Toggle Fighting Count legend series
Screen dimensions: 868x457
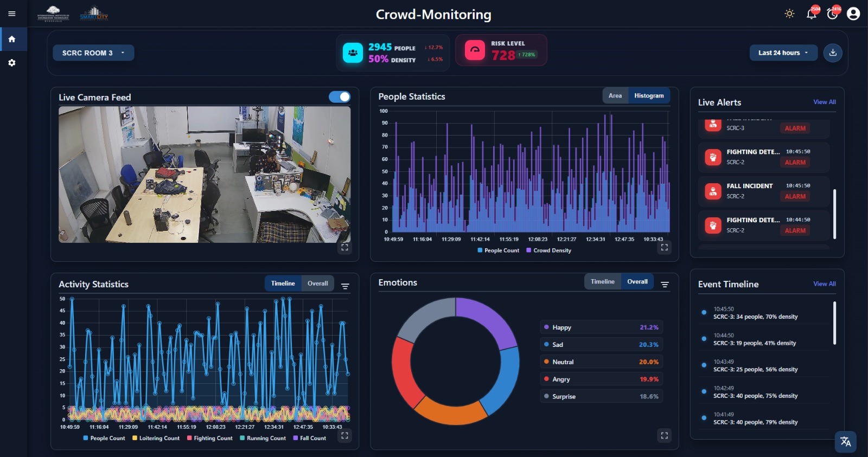pos(210,438)
